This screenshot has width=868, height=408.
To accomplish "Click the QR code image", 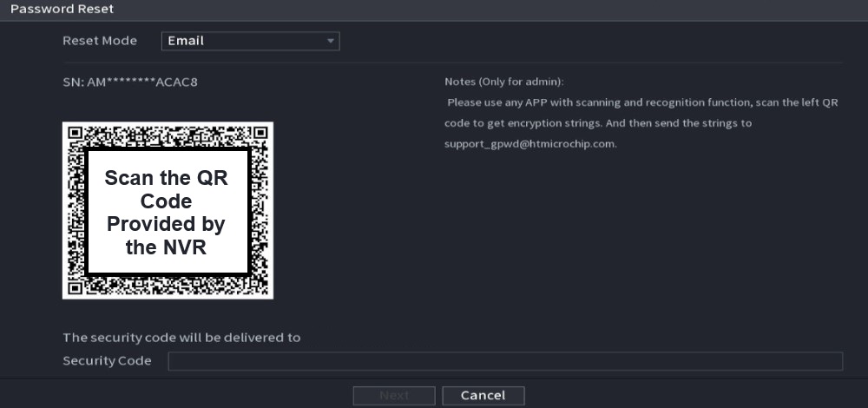I will click(168, 210).
